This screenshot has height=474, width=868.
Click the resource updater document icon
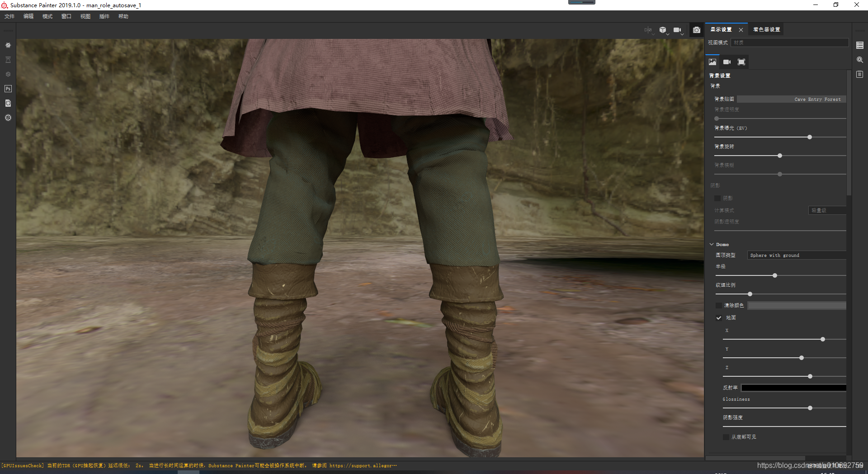8,103
